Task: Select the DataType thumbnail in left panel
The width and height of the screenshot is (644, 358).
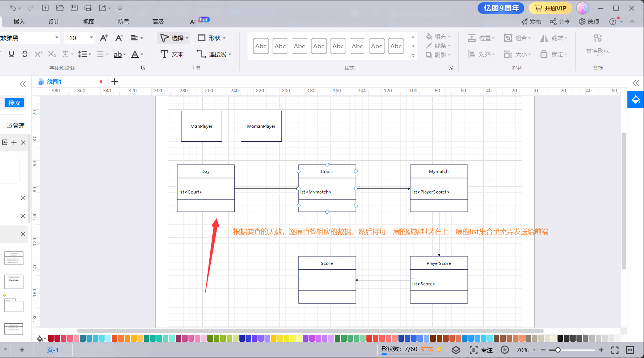Action: [x=14, y=282]
